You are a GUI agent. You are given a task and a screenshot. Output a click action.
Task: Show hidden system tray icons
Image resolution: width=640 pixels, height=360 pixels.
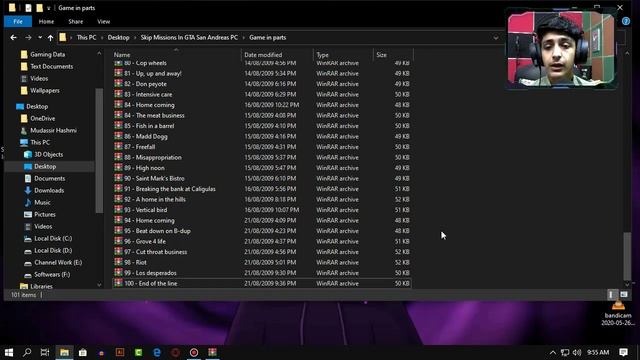click(x=553, y=352)
